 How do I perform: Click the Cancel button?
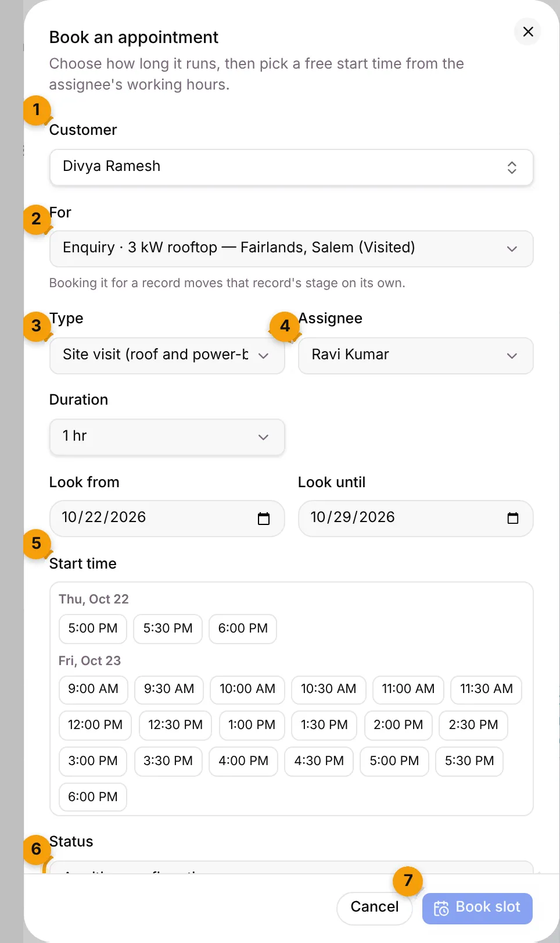(x=375, y=908)
